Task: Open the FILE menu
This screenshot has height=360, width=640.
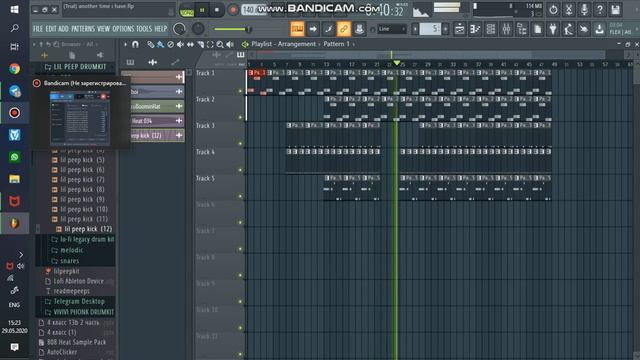Action: (38, 29)
